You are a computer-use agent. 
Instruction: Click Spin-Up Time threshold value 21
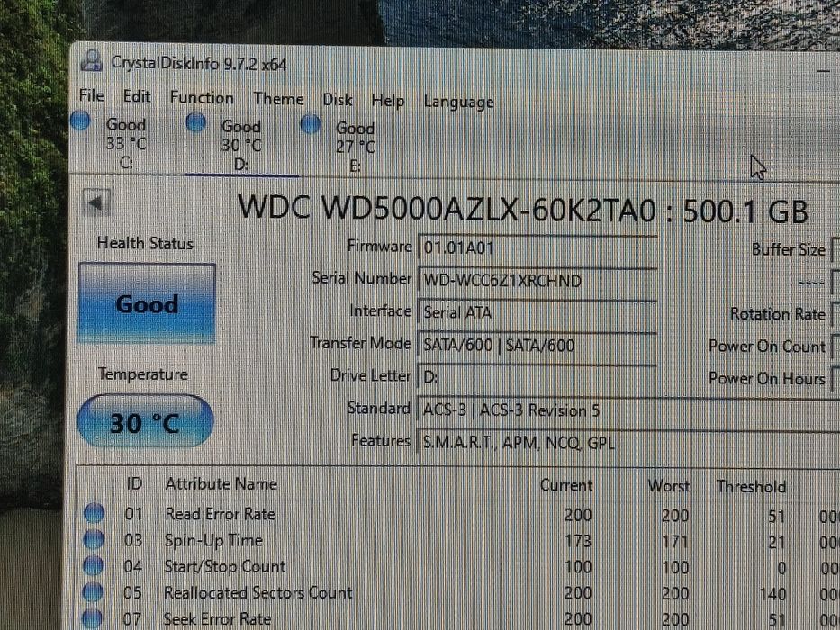tap(776, 543)
